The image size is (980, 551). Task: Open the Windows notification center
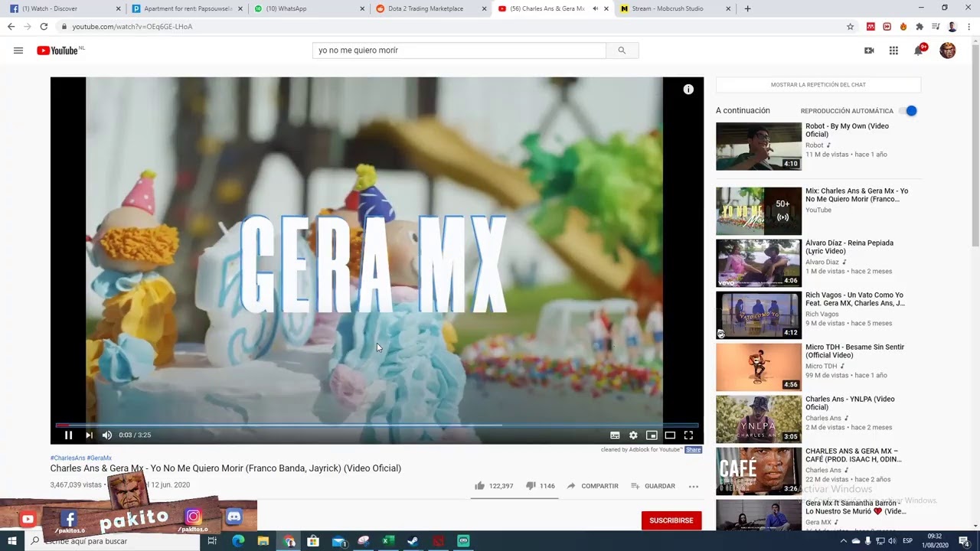click(x=964, y=541)
